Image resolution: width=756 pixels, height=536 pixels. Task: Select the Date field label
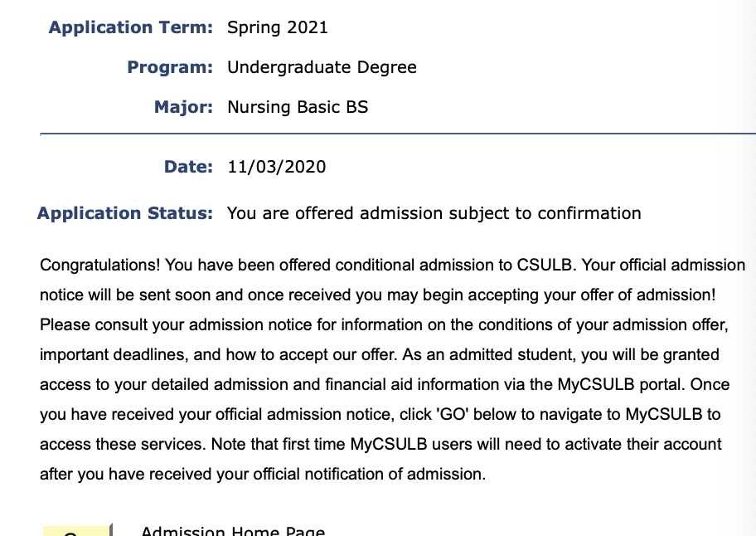pyautogui.click(x=188, y=167)
